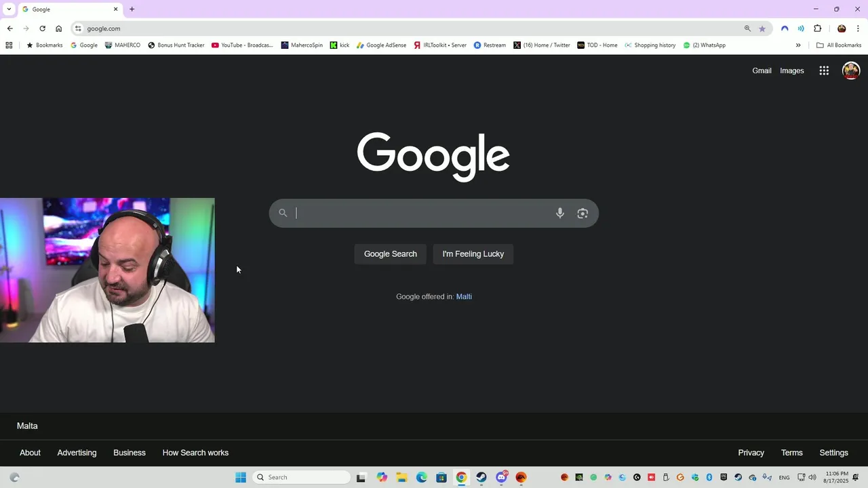Screen dimensions: 868x488
Task: Open the IRLToolkit Server bookmark
Action: click(440, 45)
